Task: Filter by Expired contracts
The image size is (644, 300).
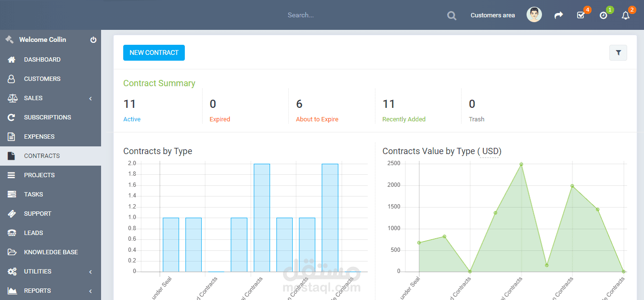Action: 220,119
